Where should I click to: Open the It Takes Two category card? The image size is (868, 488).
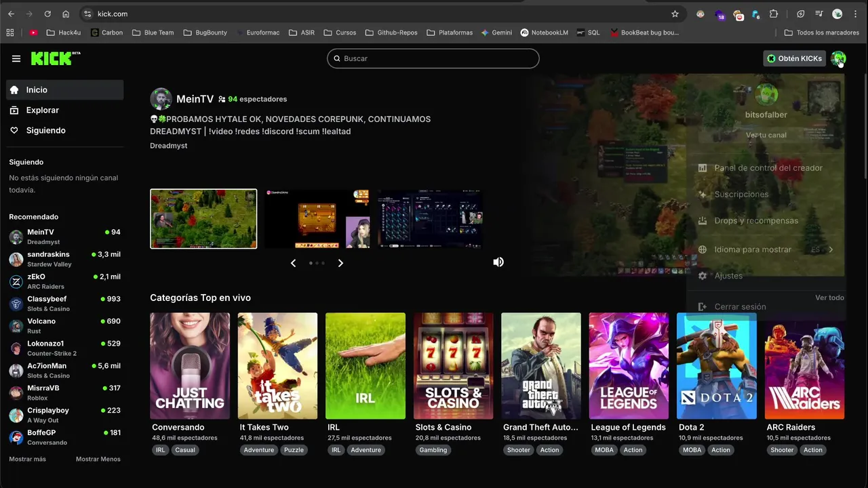277,366
